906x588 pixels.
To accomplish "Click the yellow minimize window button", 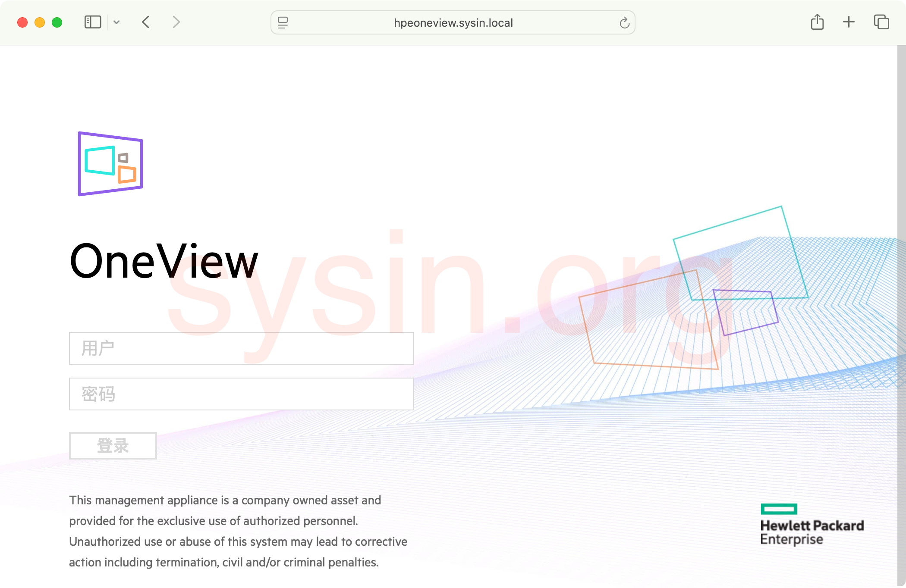I will click(x=40, y=22).
